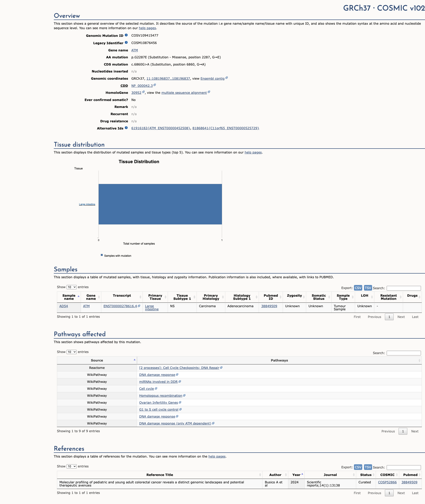This screenshot has width=425, height=504.
Task: Click external icon after Cell cycle pathway
Action: click(156, 389)
